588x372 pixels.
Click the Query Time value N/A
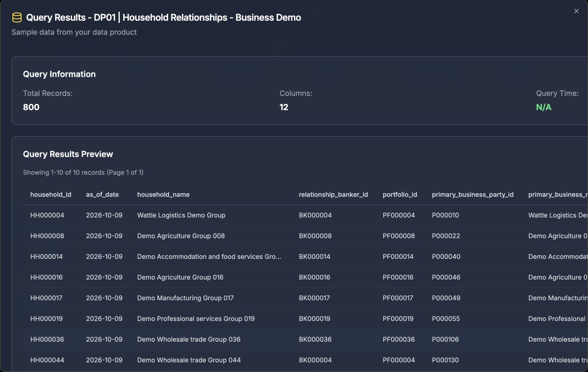[543, 107]
